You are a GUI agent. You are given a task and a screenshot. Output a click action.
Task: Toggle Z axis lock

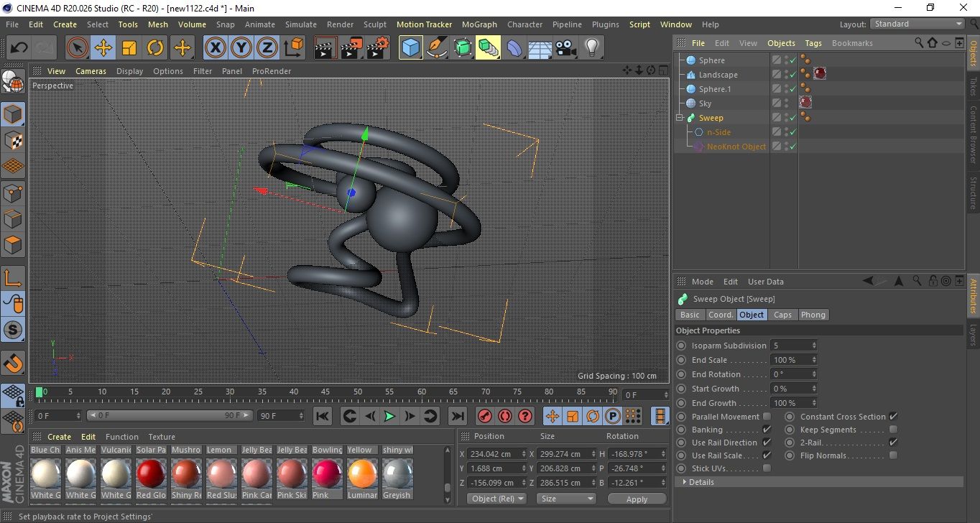[x=267, y=48]
